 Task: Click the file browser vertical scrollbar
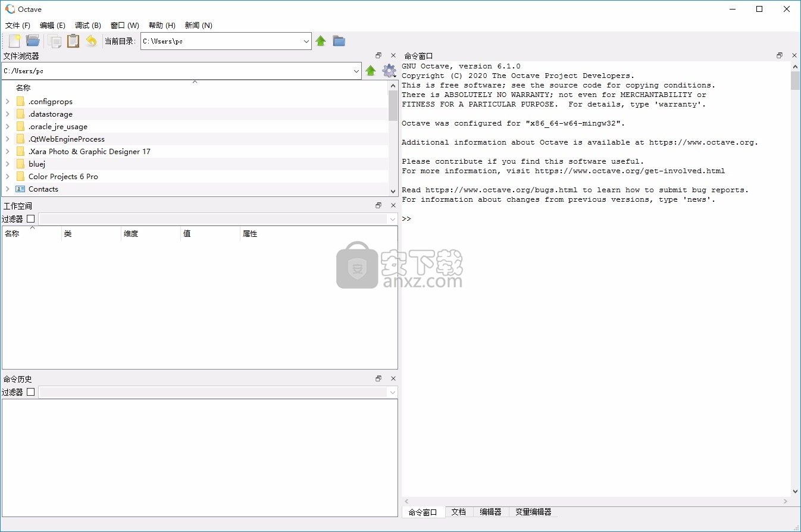[393, 138]
